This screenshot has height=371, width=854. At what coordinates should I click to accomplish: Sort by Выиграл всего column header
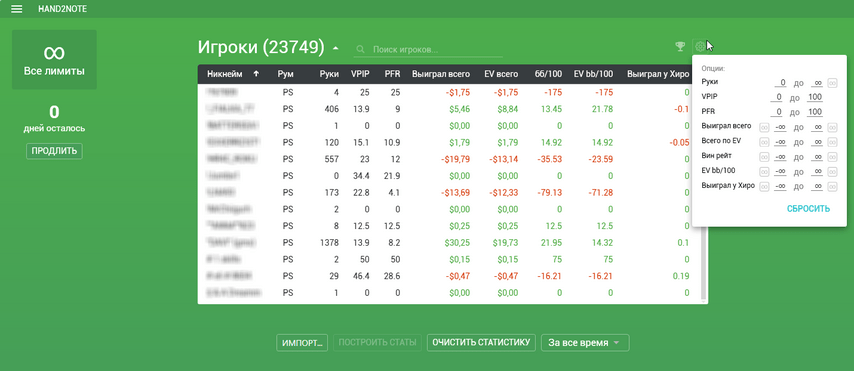(441, 74)
